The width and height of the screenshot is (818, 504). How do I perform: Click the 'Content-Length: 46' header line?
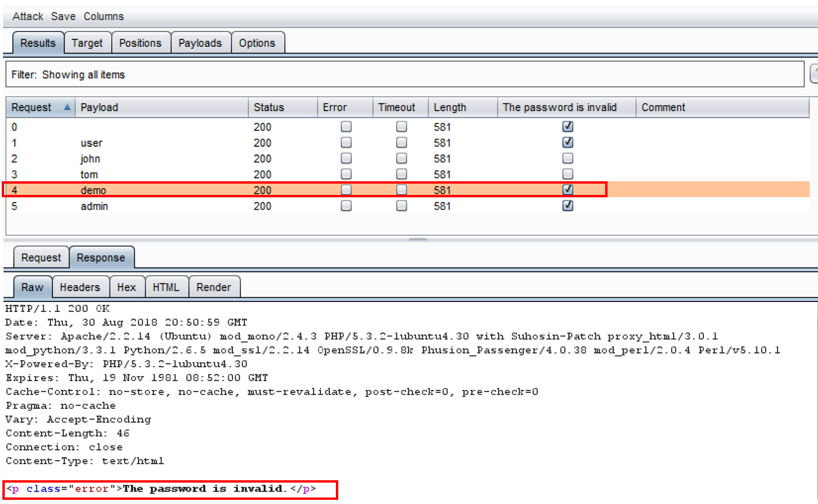(x=68, y=433)
